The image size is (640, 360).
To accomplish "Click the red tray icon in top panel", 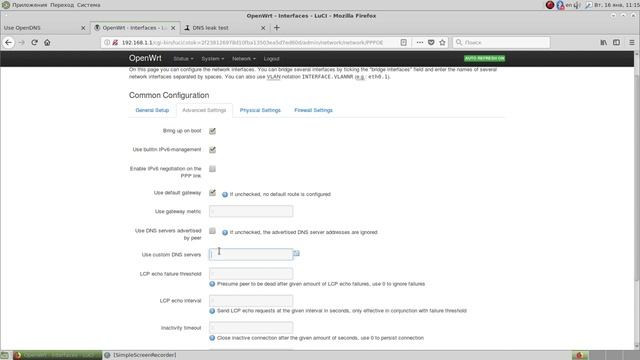I will (x=550, y=5).
